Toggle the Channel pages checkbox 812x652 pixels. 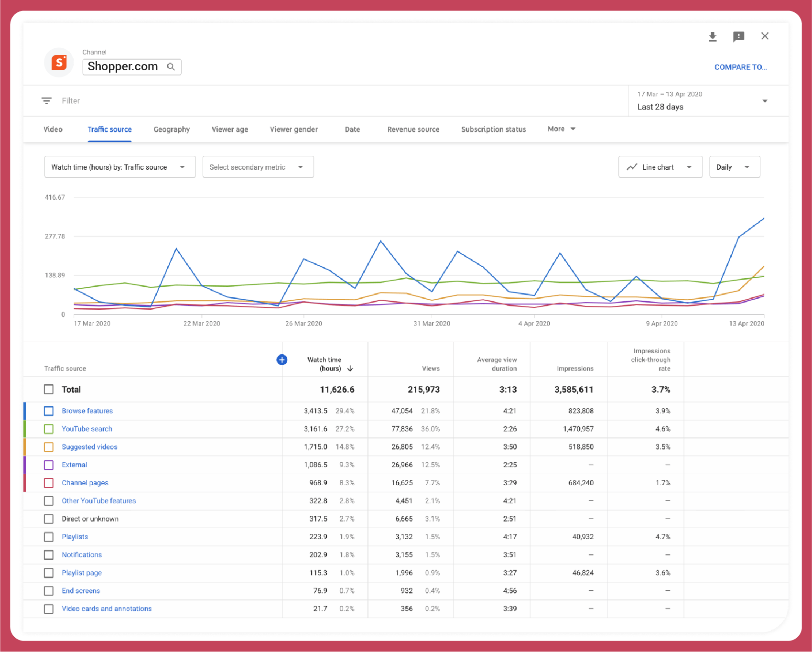coord(49,483)
